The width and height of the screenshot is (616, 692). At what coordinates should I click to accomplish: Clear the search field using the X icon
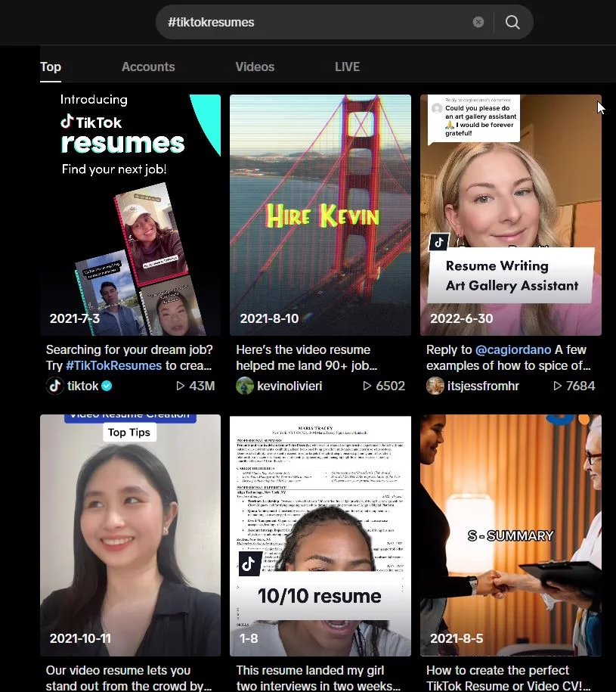pos(478,22)
